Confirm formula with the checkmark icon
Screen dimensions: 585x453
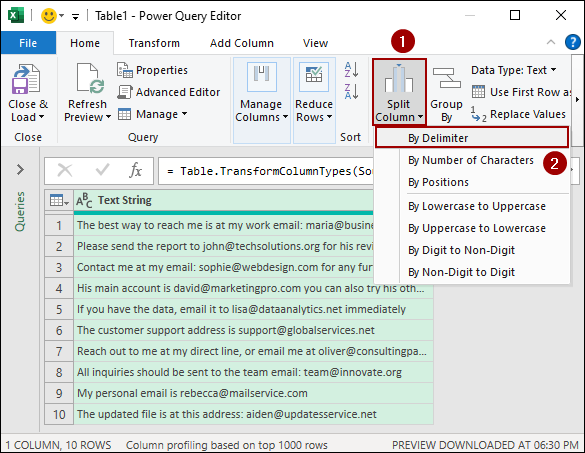click(x=102, y=170)
